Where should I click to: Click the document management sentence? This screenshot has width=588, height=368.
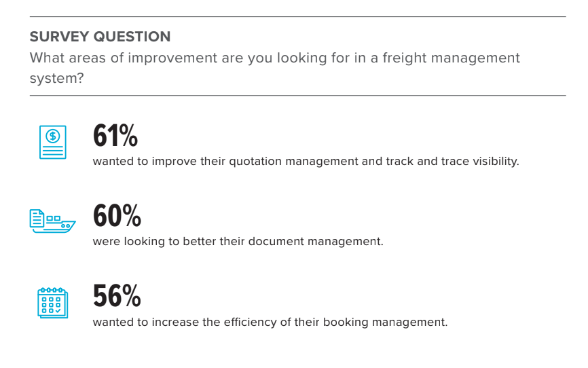coord(238,241)
